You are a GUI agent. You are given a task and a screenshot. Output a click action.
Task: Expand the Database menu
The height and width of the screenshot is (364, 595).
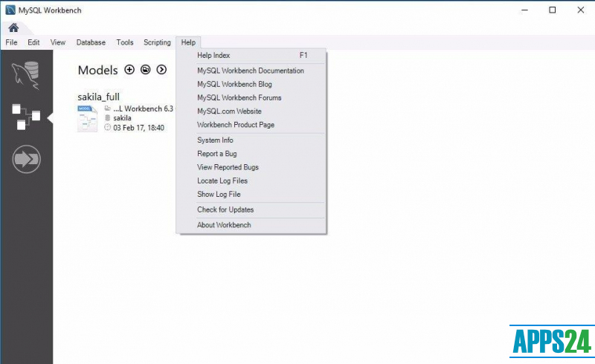(x=91, y=42)
